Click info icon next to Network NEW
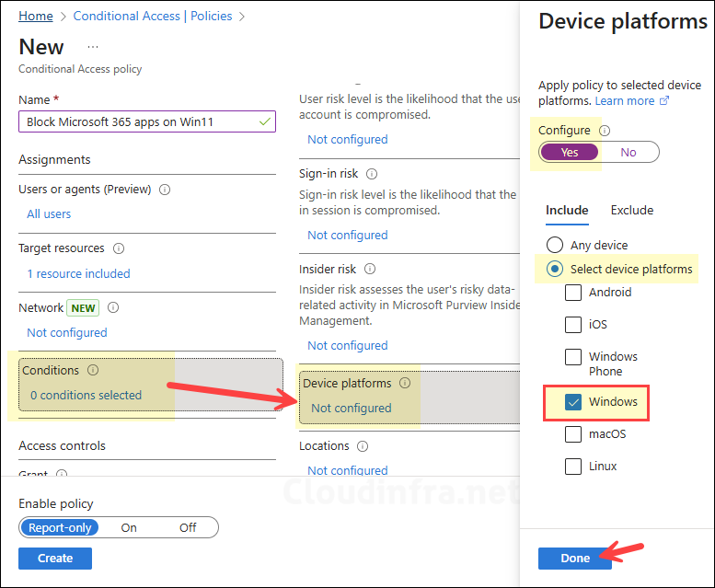Image resolution: width=715 pixels, height=588 pixels. click(x=113, y=307)
